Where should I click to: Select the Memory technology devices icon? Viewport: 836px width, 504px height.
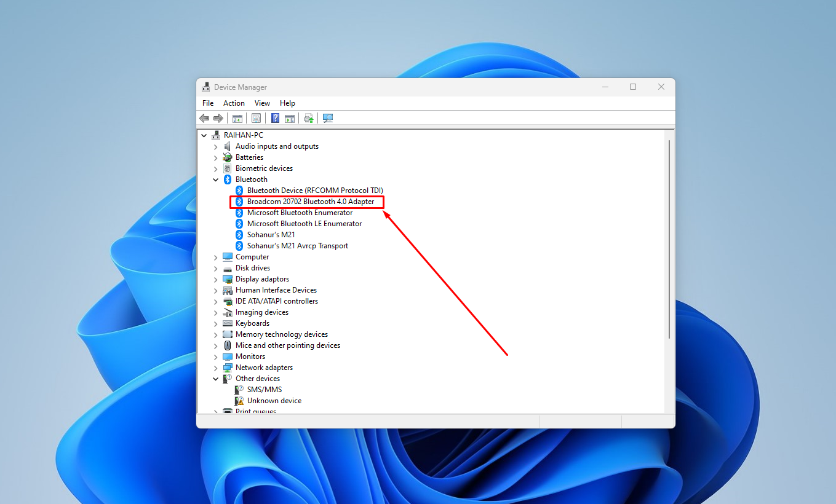[228, 334]
